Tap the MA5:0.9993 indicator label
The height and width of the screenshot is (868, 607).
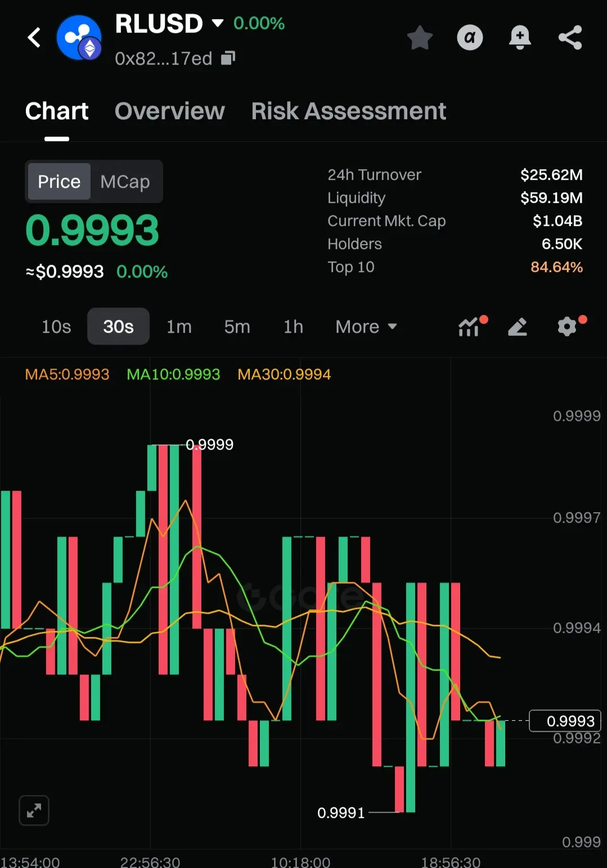tap(67, 374)
